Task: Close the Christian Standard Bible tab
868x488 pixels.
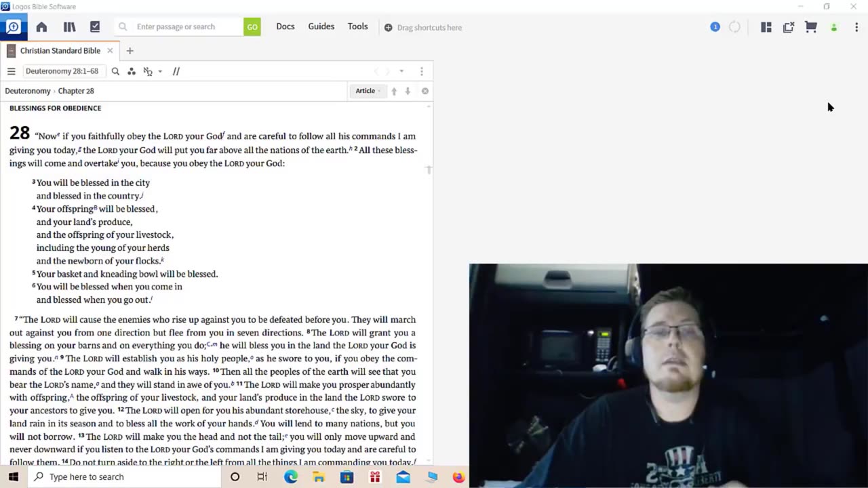Action: click(x=110, y=51)
